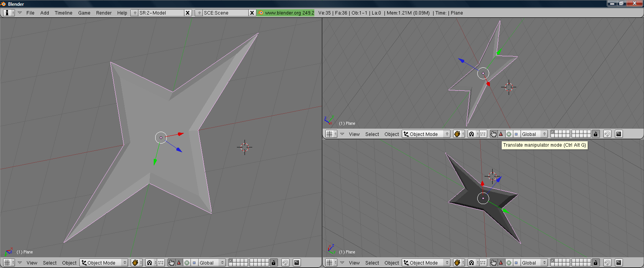Collapse the top header menus with the triangle
Image resolution: width=644 pixels, height=268 pixels.
coord(20,13)
